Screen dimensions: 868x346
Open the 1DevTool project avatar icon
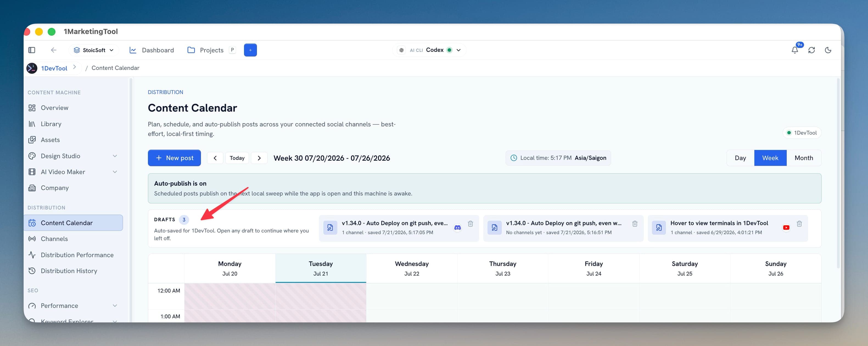click(32, 68)
